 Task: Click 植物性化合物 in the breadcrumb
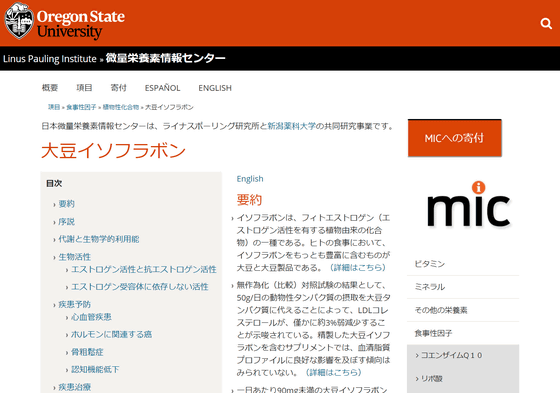click(x=121, y=107)
